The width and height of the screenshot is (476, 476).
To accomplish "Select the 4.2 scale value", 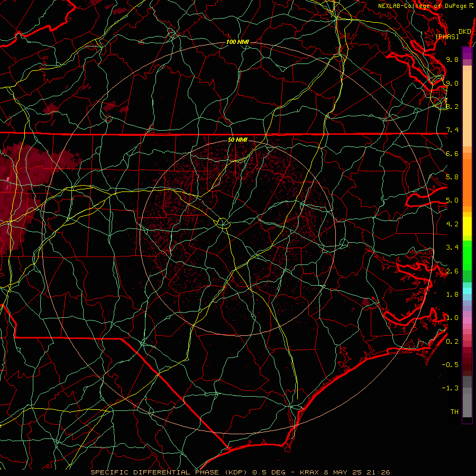I will [452, 224].
